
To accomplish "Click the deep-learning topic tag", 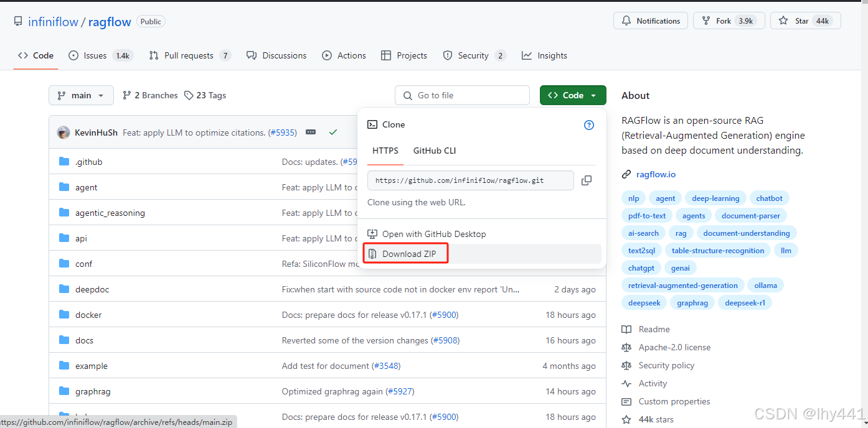I will click(x=715, y=198).
